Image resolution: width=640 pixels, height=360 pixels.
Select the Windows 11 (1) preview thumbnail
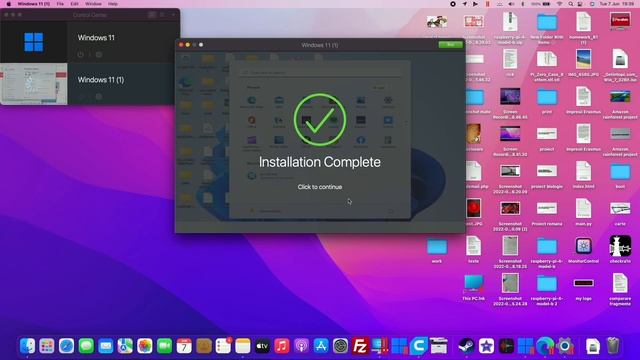33,84
